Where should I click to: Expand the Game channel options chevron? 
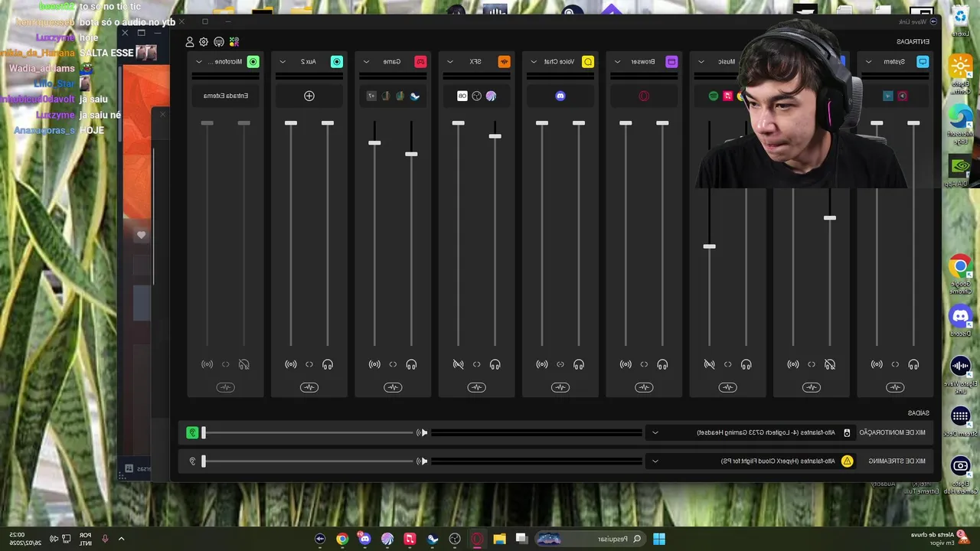[x=366, y=61]
